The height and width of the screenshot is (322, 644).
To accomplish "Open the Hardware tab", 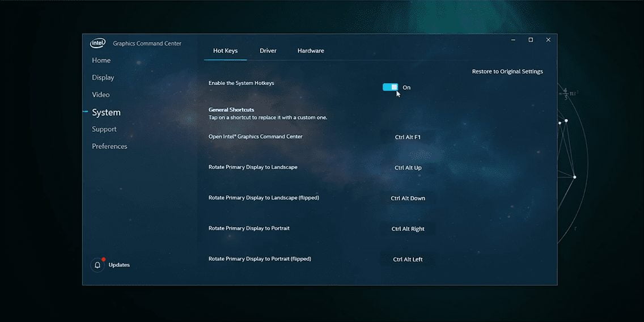I will click(x=311, y=51).
